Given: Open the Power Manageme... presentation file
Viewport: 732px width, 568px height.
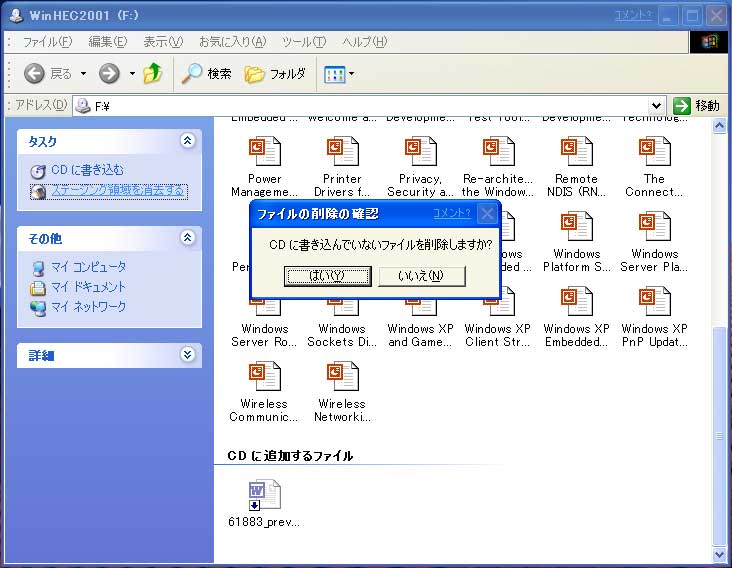Looking at the screenshot, I should (265, 167).
